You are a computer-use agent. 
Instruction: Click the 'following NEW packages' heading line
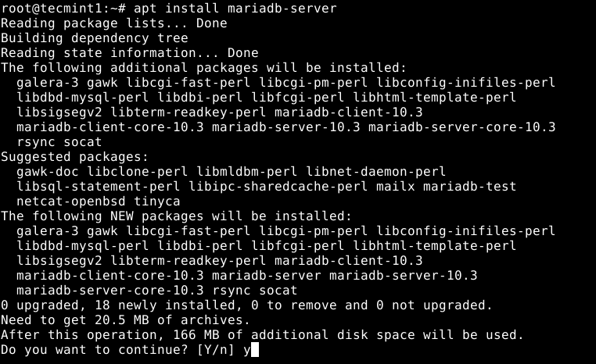tap(176, 216)
